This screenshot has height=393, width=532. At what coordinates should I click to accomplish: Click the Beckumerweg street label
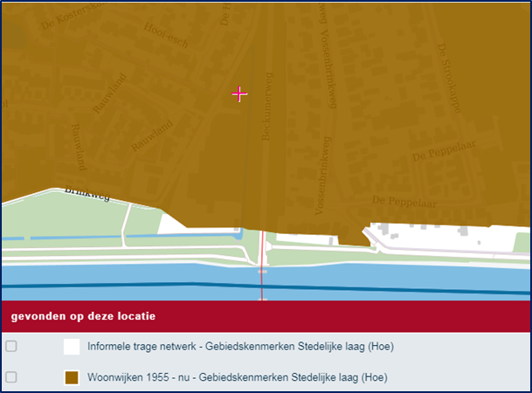(266, 107)
